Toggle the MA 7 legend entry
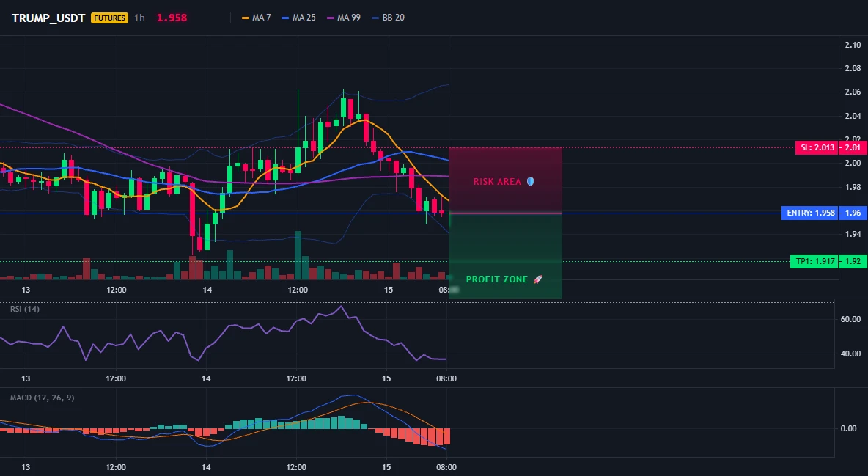Screen dimensions: 868x476 coord(257,18)
